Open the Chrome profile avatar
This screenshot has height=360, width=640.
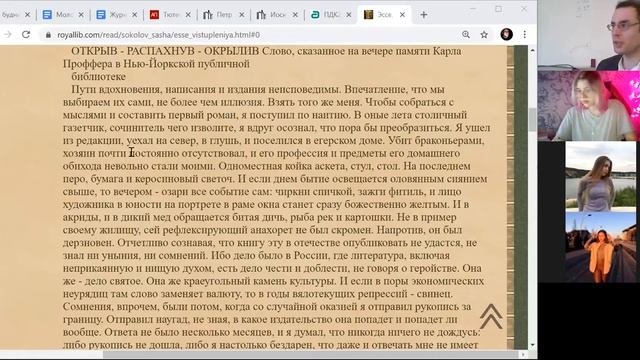point(507,35)
